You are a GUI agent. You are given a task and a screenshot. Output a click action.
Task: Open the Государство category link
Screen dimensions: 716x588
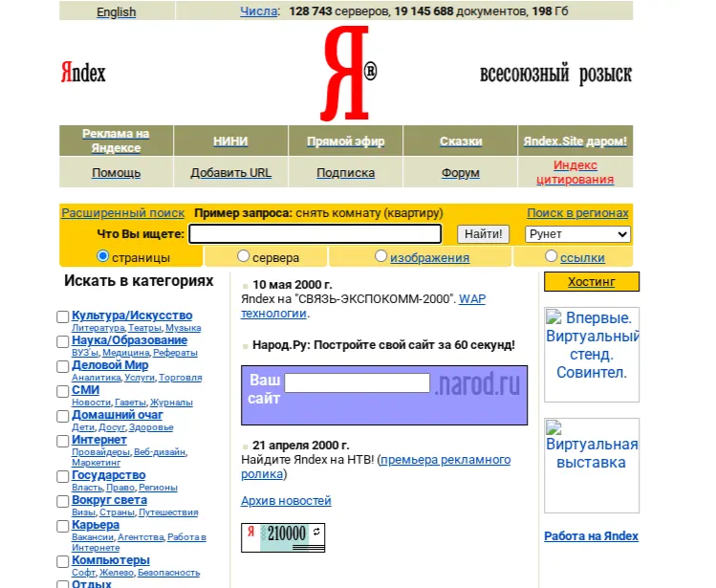click(x=109, y=475)
